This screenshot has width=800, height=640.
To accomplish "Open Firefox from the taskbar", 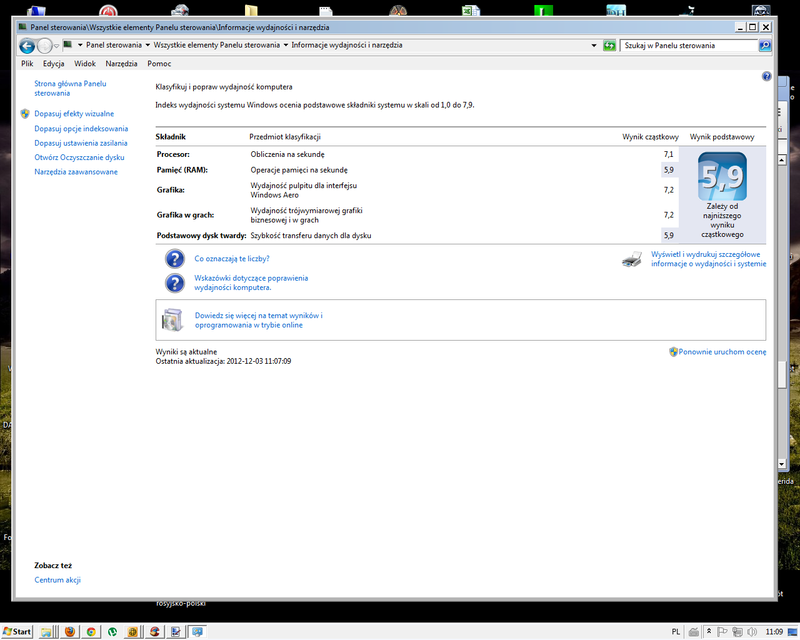I will (70, 632).
